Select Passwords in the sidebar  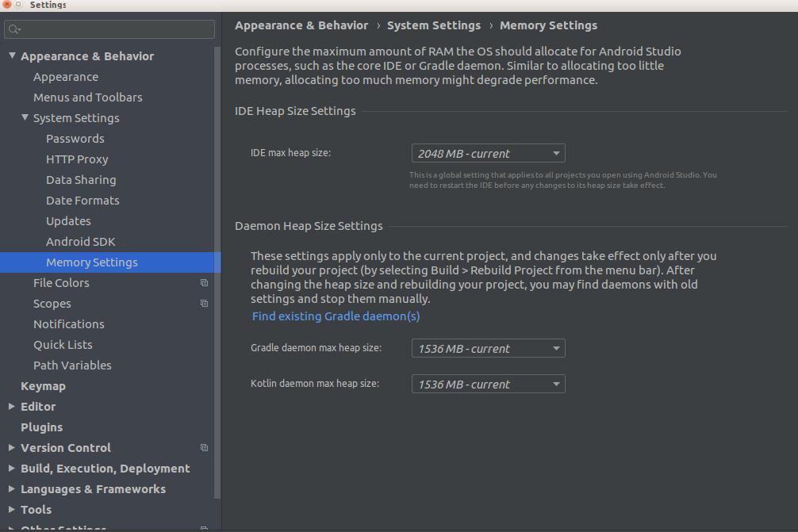pos(75,138)
